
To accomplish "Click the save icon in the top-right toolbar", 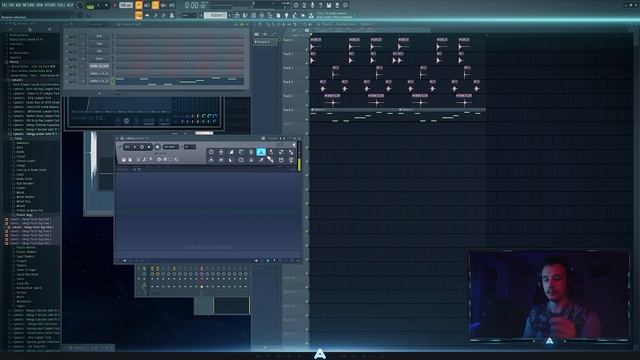I will click(x=329, y=5).
